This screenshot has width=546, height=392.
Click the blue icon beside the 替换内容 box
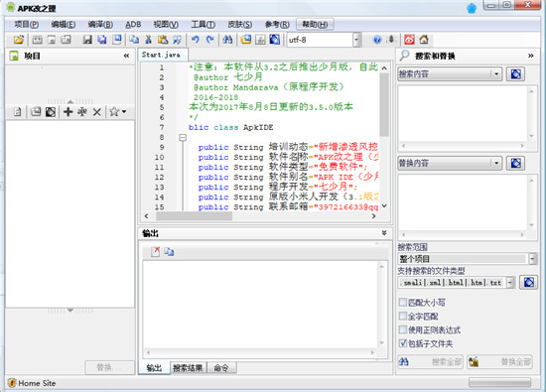[x=515, y=163]
